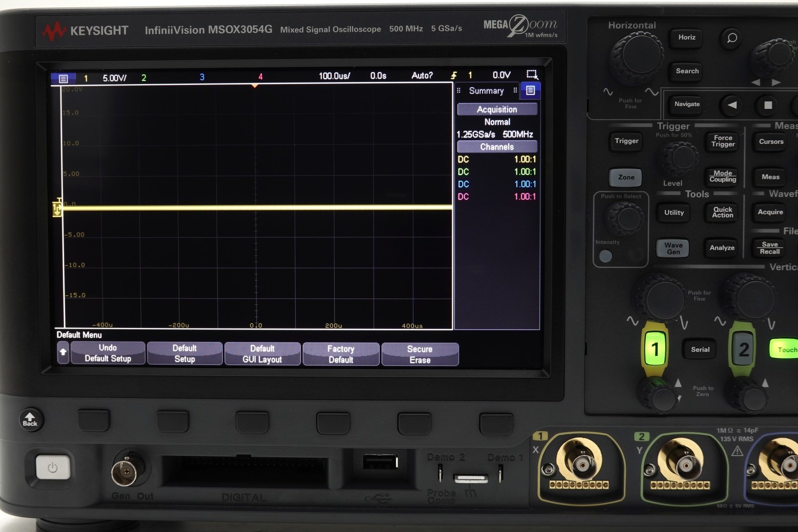The width and height of the screenshot is (798, 532).
Task: Push the trigger Level knob
Action: coord(679,157)
